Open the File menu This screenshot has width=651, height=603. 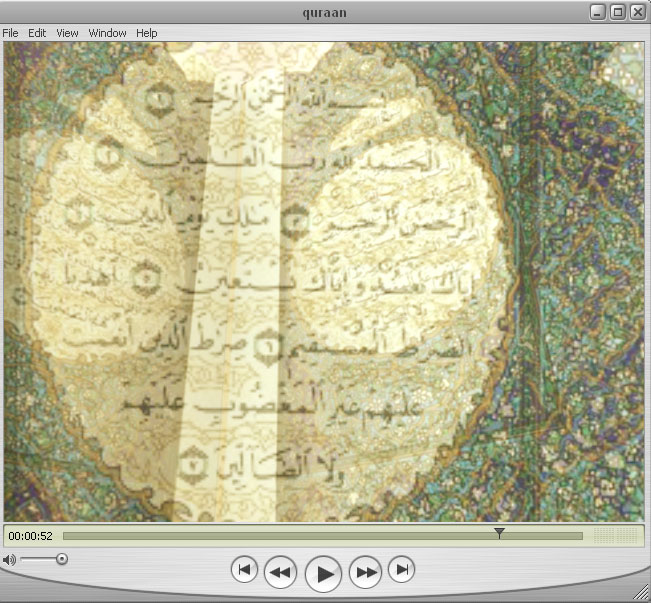[x=10, y=33]
